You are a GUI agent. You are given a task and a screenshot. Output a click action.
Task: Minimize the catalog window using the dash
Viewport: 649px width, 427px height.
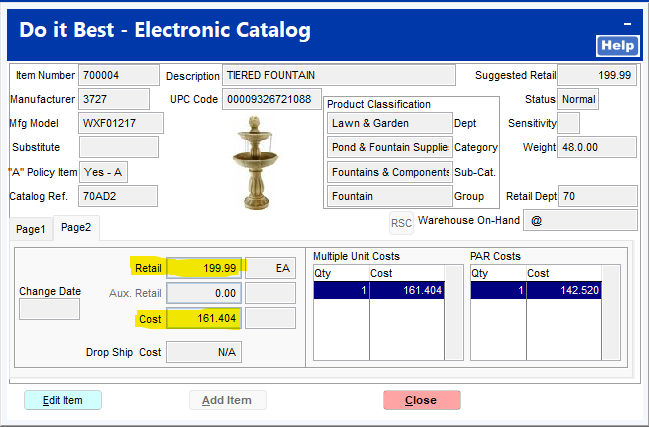(627, 24)
